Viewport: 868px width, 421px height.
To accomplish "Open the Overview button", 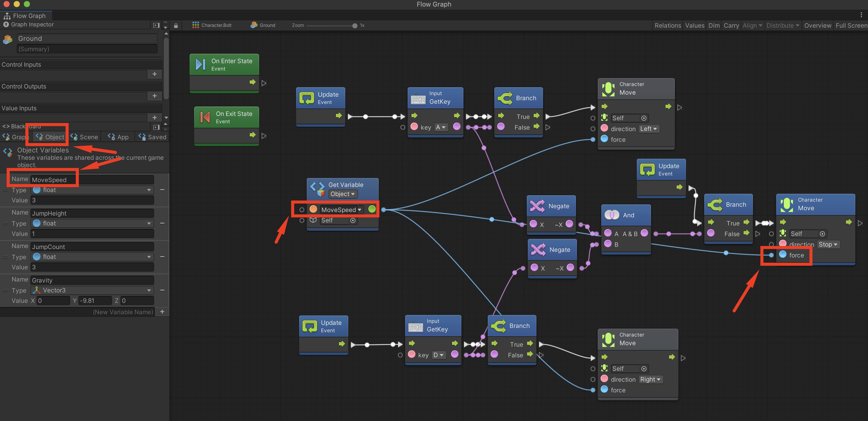I will [x=818, y=25].
